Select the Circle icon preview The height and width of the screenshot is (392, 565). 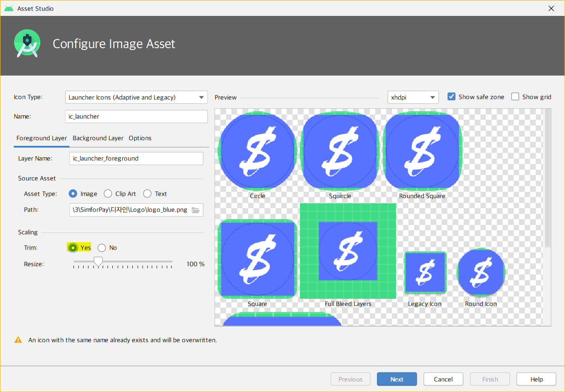258,151
